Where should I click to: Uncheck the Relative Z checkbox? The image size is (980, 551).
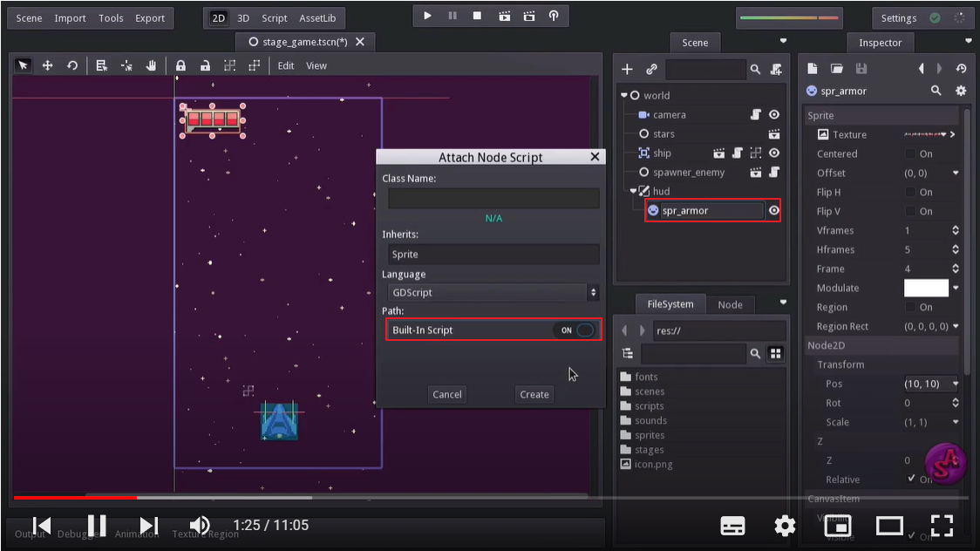tap(910, 479)
